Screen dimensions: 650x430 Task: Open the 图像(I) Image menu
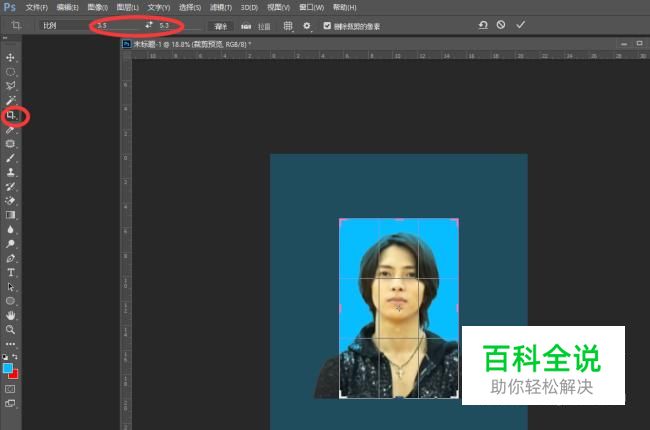pyautogui.click(x=98, y=7)
